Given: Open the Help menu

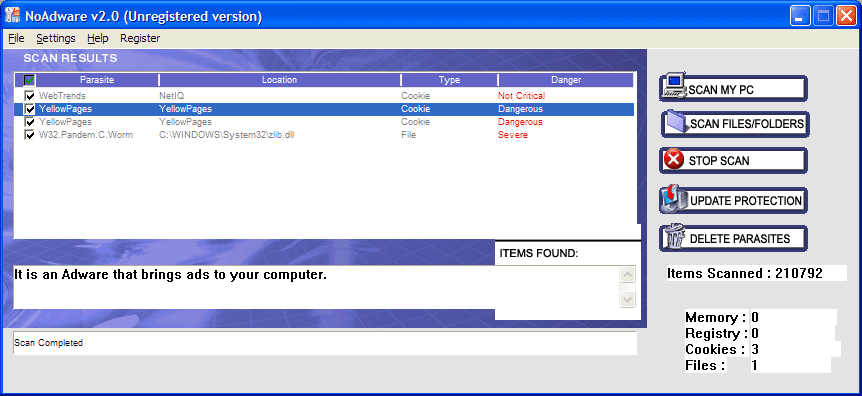Looking at the screenshot, I should 98,38.
